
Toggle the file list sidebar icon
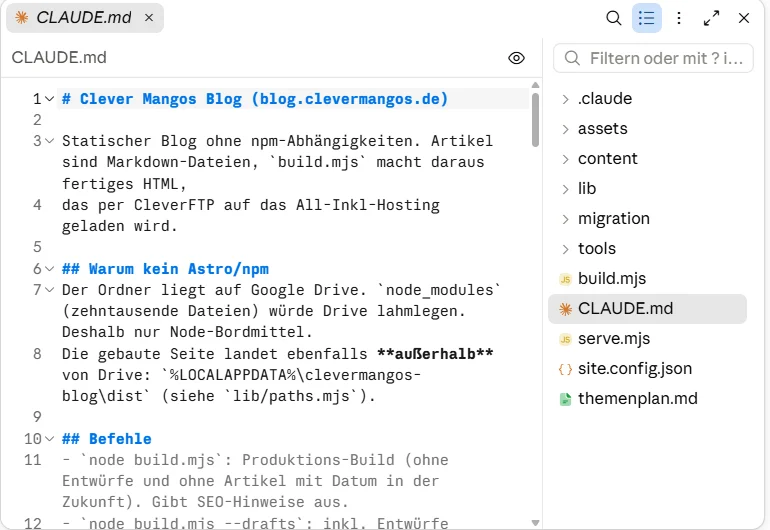646,18
